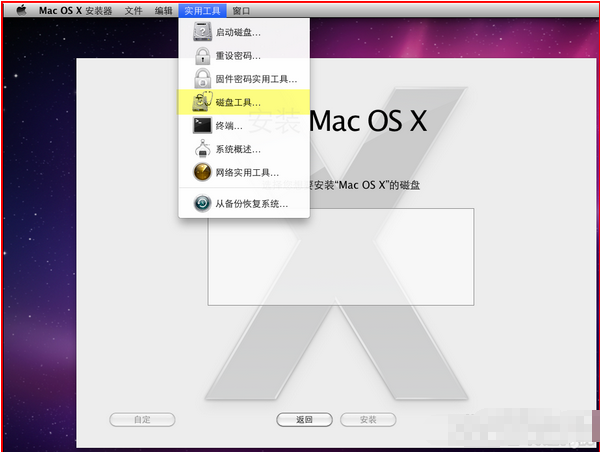Click the "Mac OS X" installer heading
The height and width of the screenshot is (452, 600).
[x=368, y=121]
